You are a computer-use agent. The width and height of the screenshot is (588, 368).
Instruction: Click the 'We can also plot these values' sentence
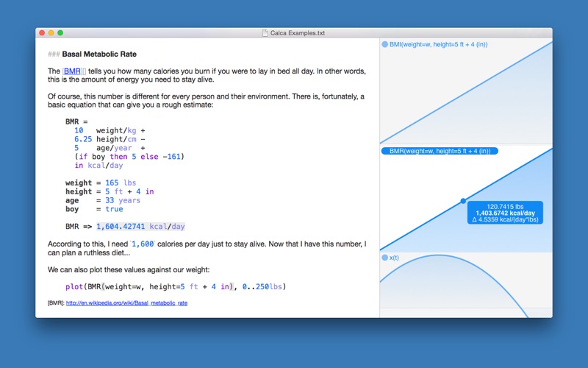pyautogui.click(x=129, y=269)
